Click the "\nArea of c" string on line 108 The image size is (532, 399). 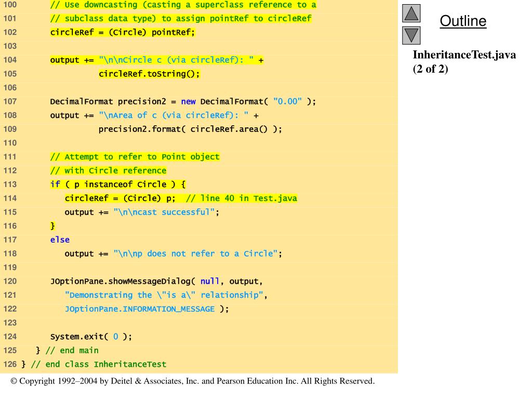(174, 115)
